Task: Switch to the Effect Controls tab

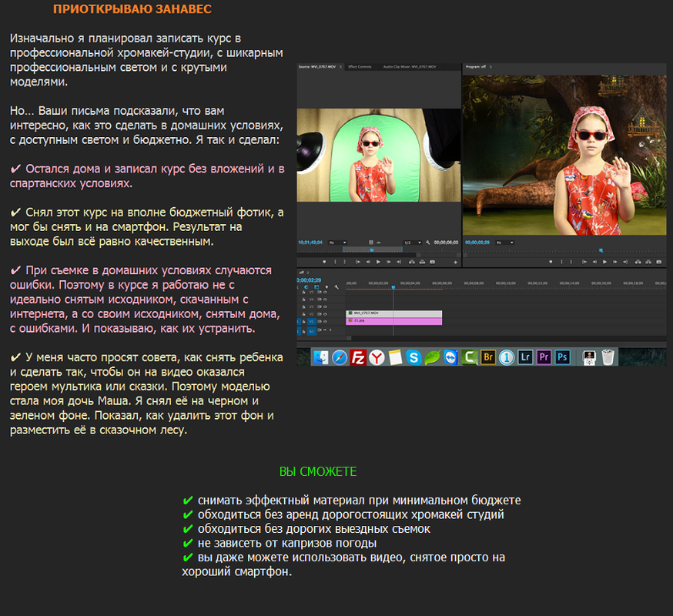Action: pos(360,67)
